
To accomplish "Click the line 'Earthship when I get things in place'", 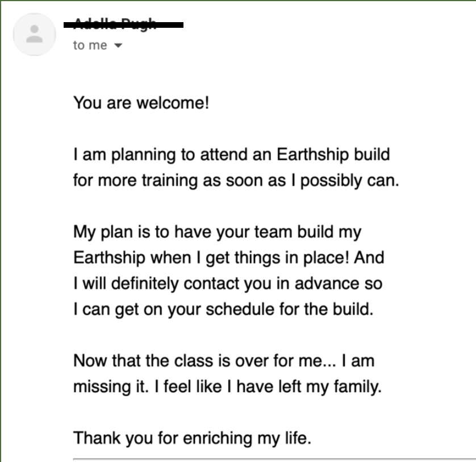I will 229,258.
